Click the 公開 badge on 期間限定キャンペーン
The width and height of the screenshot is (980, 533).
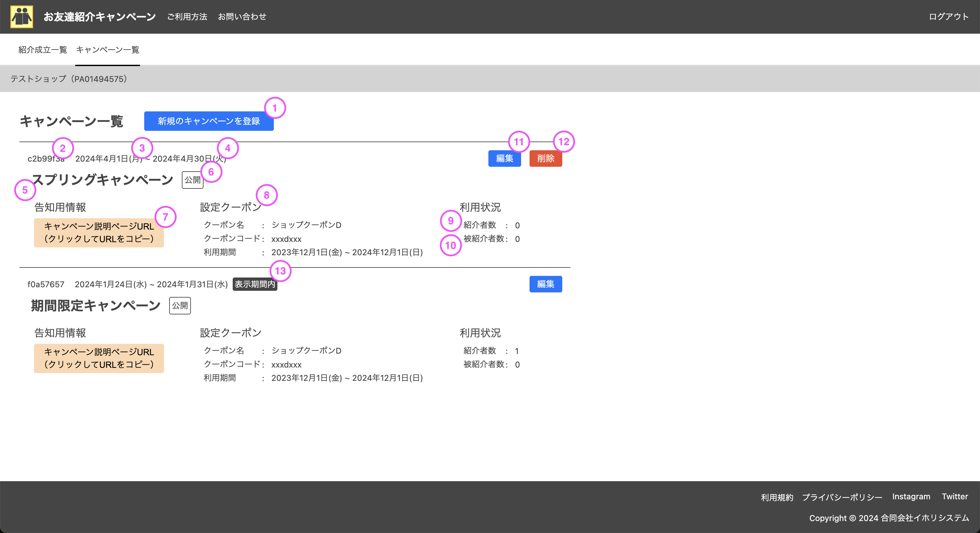tap(180, 306)
